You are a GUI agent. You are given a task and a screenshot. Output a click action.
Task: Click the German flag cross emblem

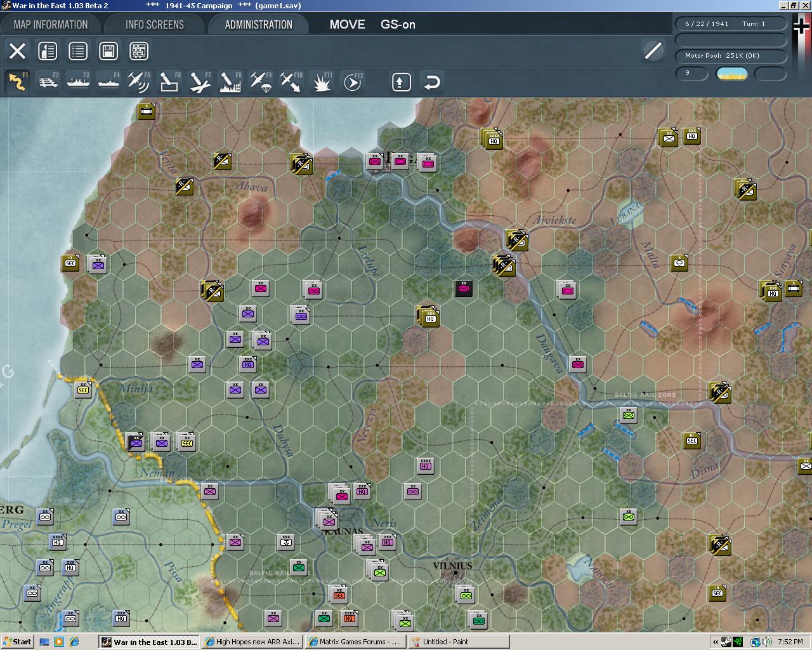pos(801,27)
